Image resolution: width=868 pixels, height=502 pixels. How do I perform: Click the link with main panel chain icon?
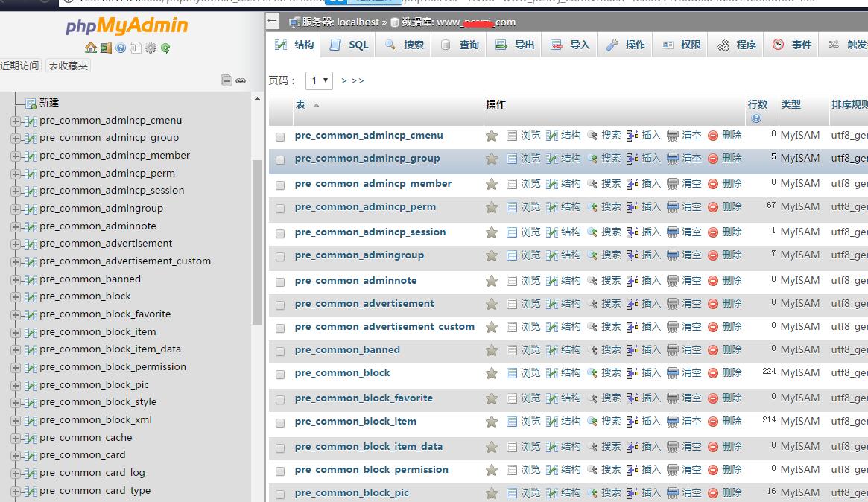point(241,80)
